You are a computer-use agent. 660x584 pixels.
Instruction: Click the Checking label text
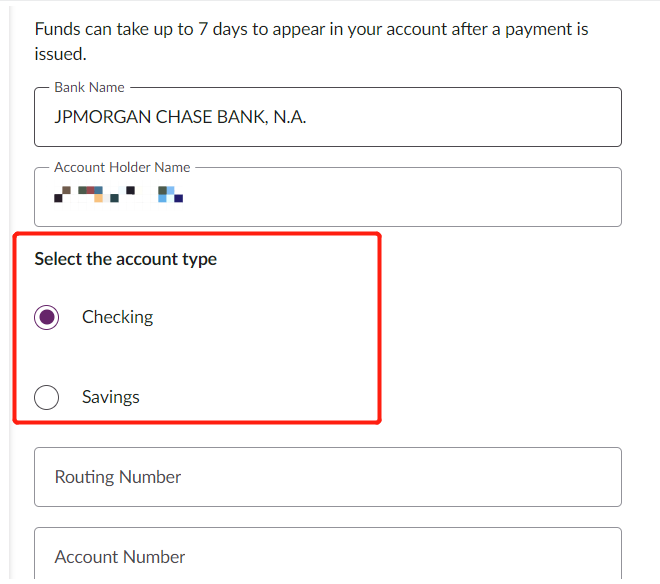tap(117, 317)
